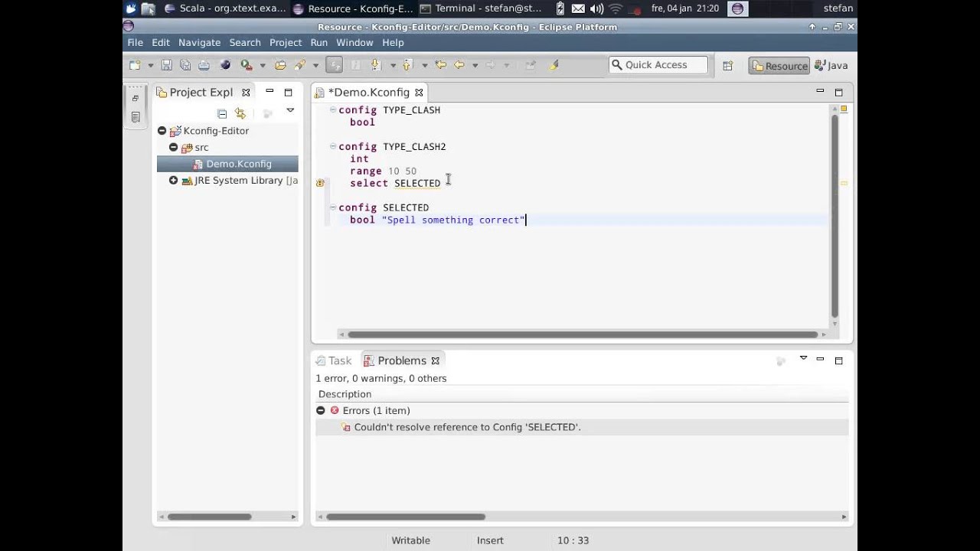Screen dimensions: 980x551
Task: Click the Save All toolbar icon
Action: (185, 66)
